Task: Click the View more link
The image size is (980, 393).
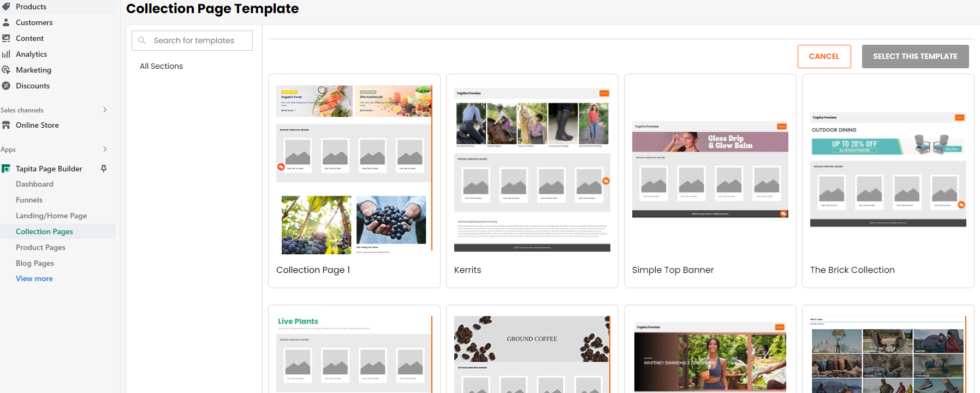Action: (x=34, y=278)
